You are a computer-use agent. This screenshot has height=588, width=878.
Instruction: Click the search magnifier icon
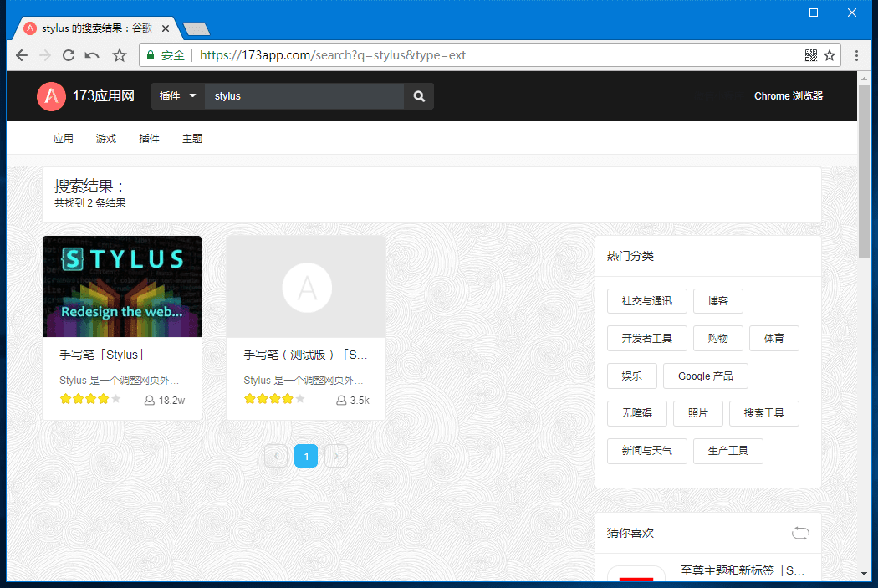tap(418, 96)
